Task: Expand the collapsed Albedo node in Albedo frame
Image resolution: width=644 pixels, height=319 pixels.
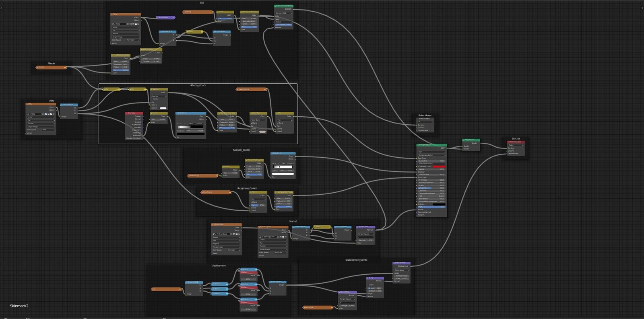Action: [37, 67]
